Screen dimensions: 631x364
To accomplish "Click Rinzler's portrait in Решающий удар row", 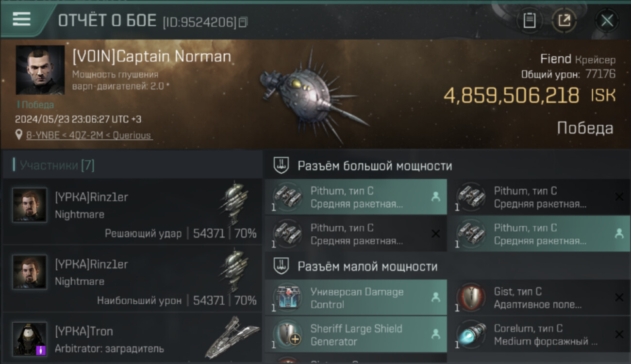I will 30,205.
